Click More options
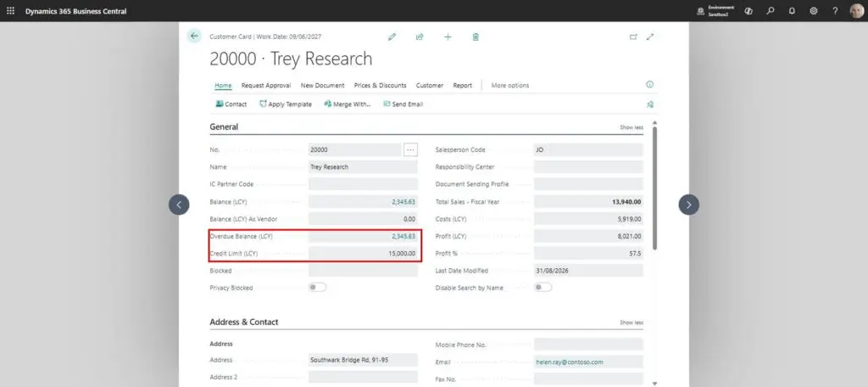The height and width of the screenshot is (387, 868). 509,86
